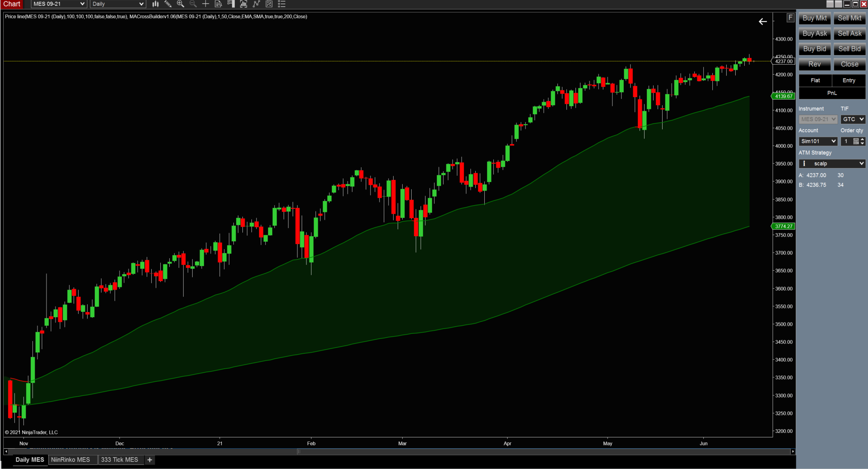Click the bid price 4236.75 readout
The width and height of the screenshot is (868, 469).
[x=816, y=185]
